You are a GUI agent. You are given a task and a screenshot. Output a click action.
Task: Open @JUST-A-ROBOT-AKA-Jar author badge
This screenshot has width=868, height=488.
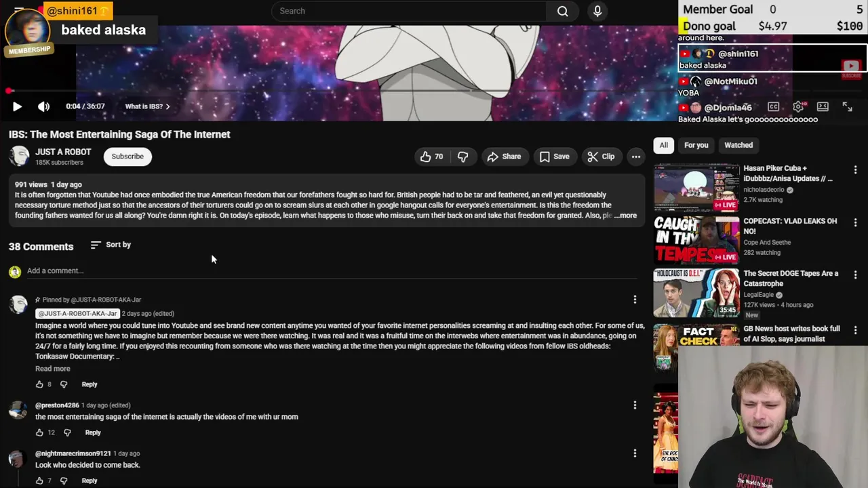click(77, 313)
